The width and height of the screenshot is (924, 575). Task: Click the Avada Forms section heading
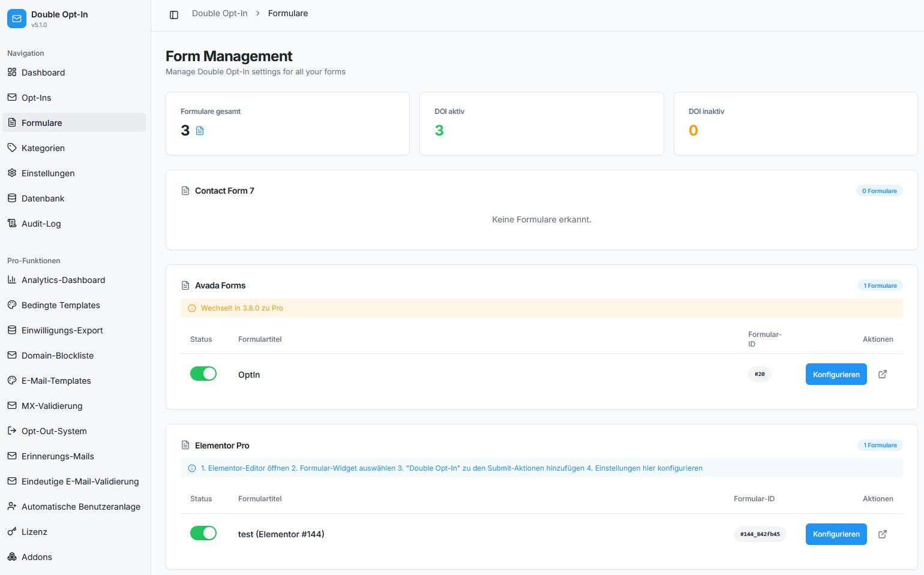[220, 285]
